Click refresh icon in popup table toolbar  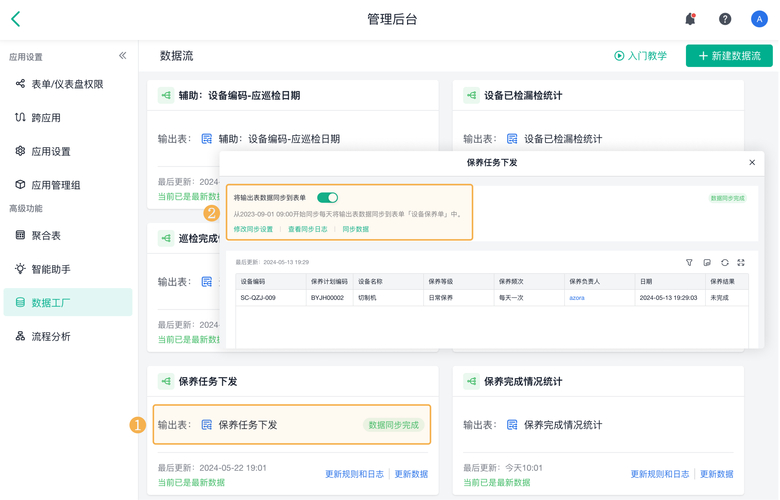725,263
